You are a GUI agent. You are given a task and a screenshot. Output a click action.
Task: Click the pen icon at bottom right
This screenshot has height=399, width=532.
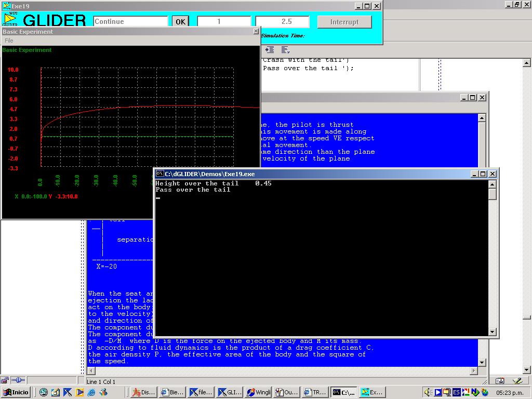(517, 381)
